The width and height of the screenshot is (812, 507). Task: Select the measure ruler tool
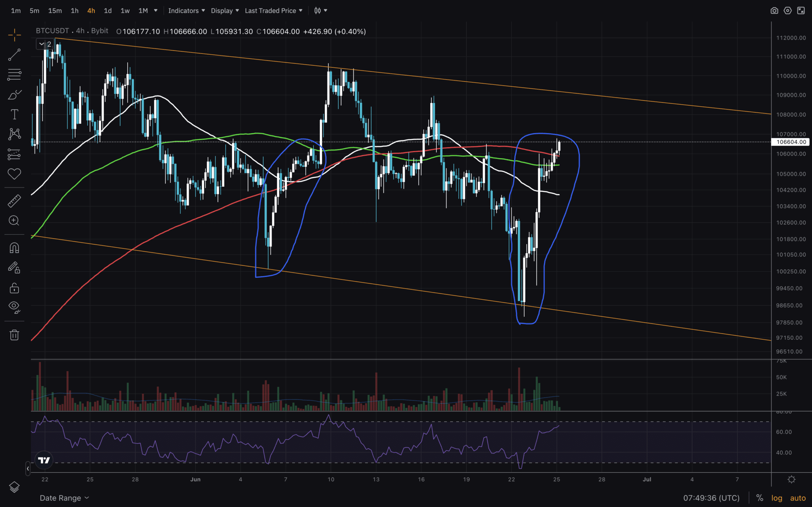[14, 201]
